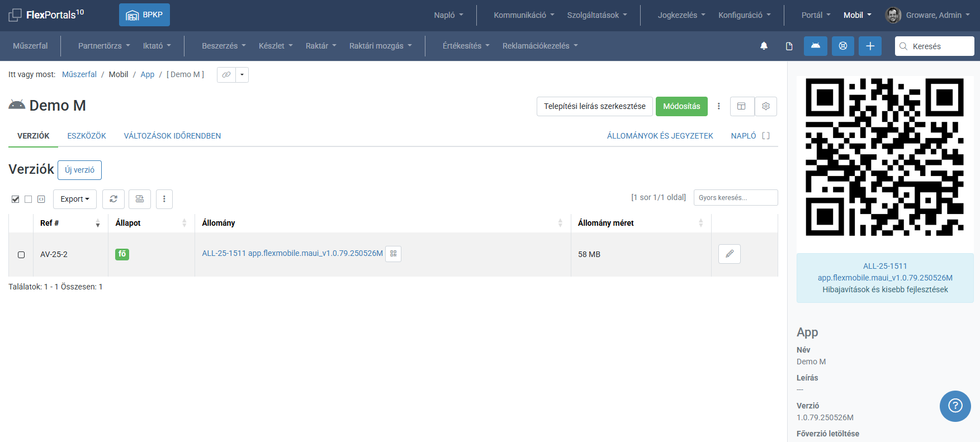The width and height of the screenshot is (980, 442).
Task: Switch to the VERZIÓK tab
Action: tap(34, 136)
